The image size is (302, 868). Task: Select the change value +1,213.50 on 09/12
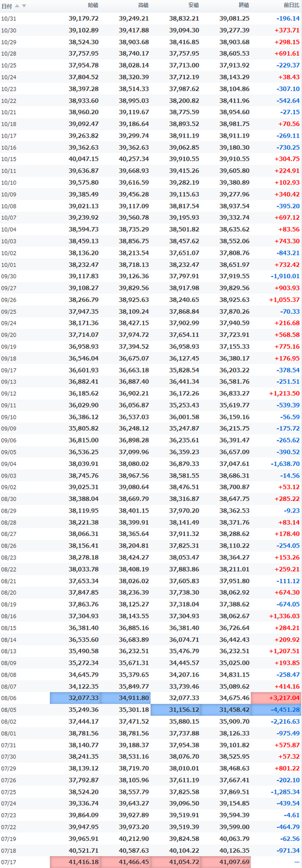tap(283, 395)
